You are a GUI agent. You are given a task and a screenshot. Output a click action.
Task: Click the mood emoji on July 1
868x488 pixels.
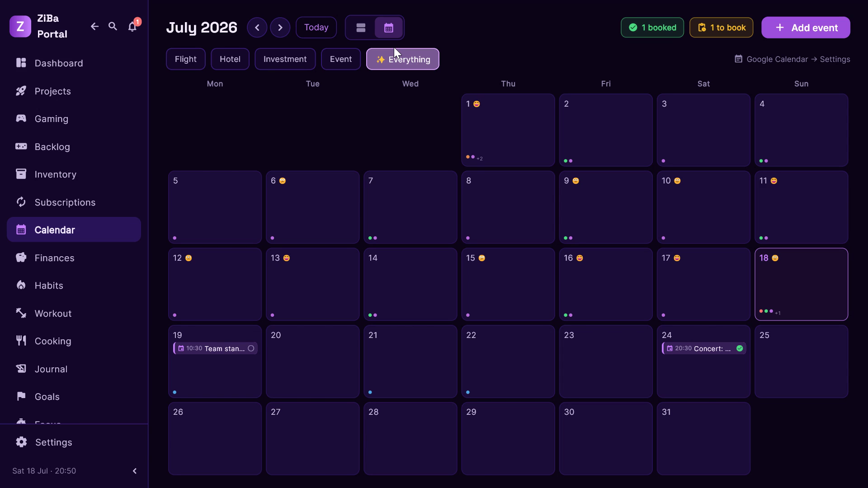click(x=476, y=104)
